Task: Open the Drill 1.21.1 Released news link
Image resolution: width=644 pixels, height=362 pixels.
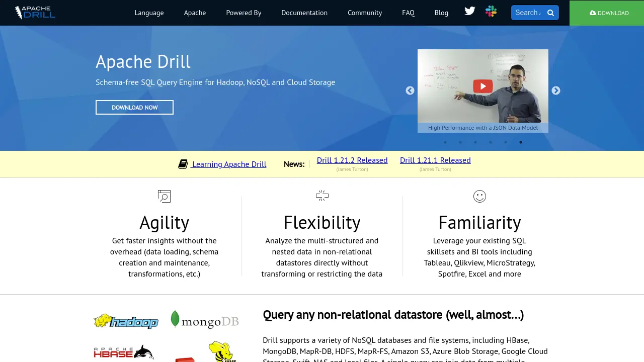Action: pyautogui.click(x=435, y=160)
